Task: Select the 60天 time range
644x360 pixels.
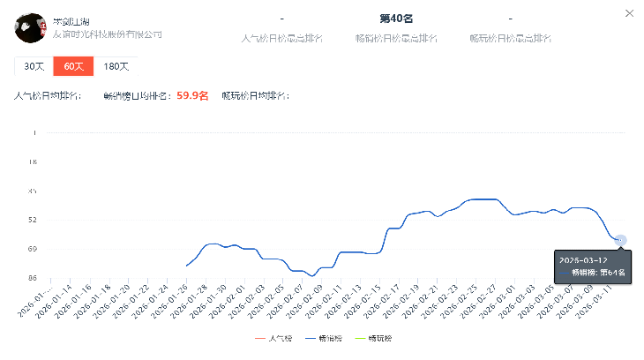Action: point(72,66)
